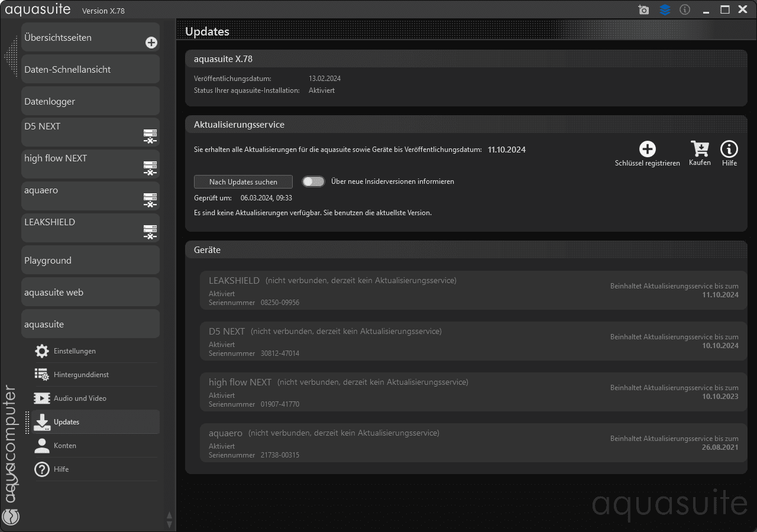Open Einstellungen settings page
The image size is (757, 532).
96,351
